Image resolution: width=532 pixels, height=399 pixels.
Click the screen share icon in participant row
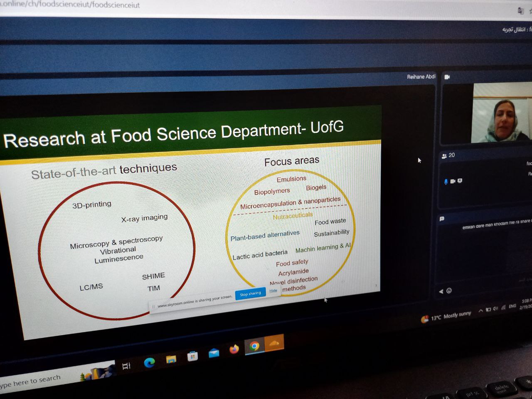pos(459,181)
